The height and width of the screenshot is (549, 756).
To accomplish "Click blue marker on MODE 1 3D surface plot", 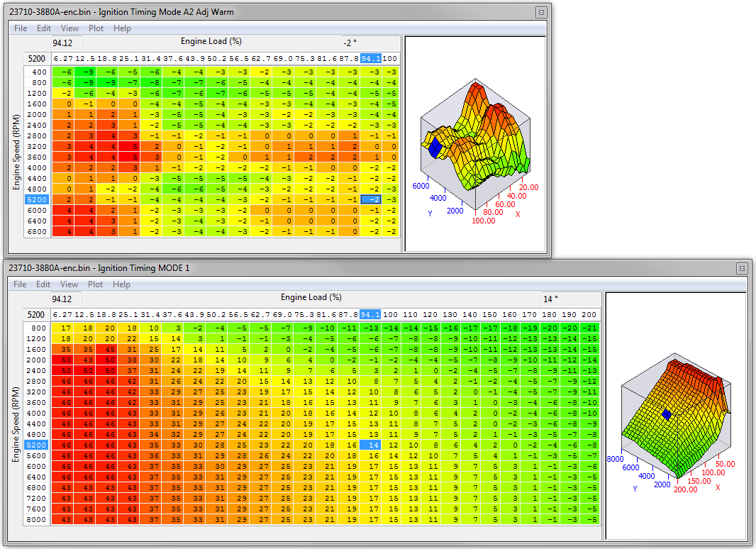I will [667, 414].
